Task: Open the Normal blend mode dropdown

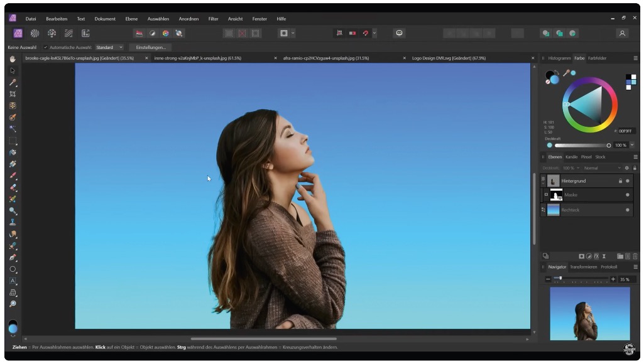Action: pyautogui.click(x=601, y=168)
